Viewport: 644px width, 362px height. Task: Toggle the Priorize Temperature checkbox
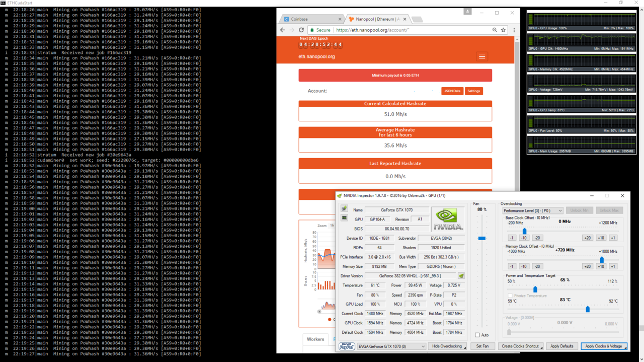[x=510, y=296]
